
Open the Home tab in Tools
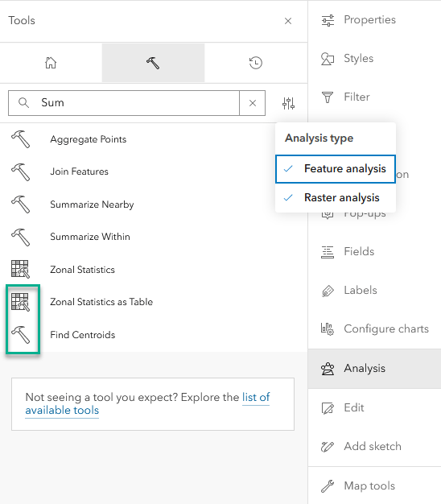pos(51,63)
